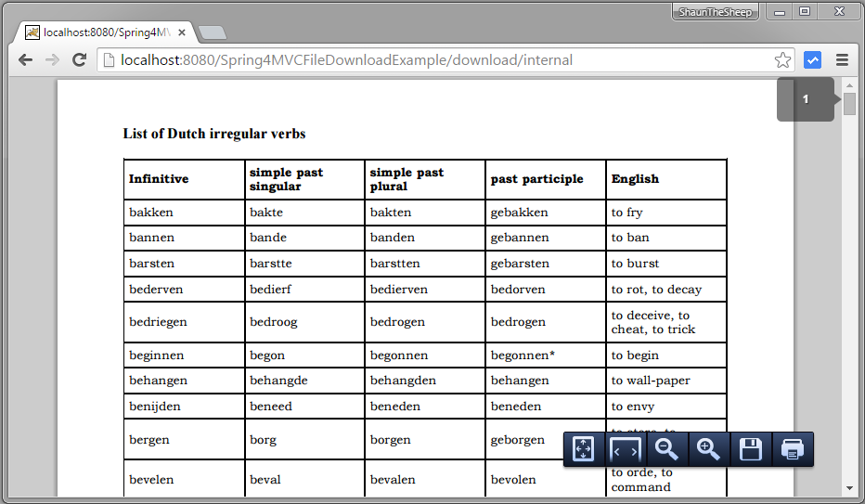Open the Chrome hamburger menu

(842, 60)
